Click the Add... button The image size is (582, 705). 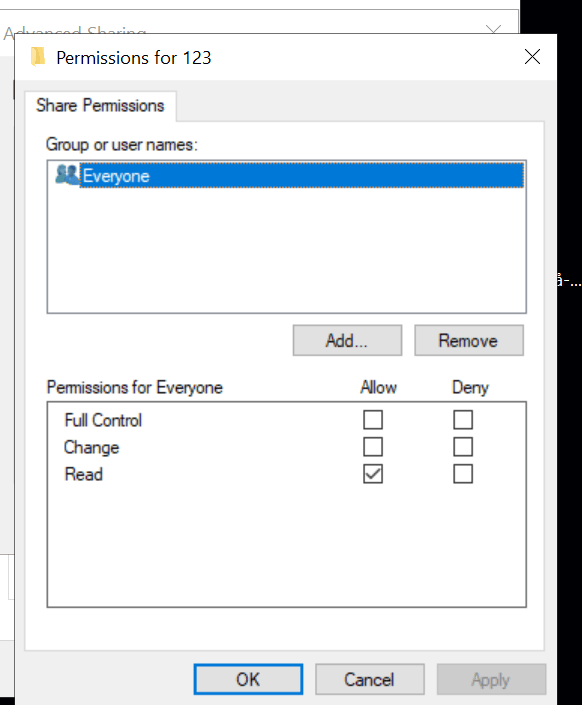click(x=347, y=340)
